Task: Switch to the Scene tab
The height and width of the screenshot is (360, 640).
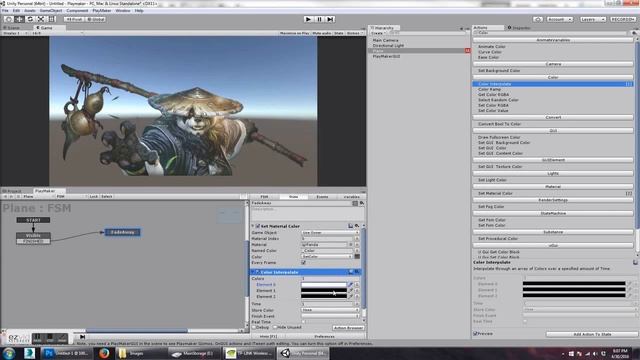Action: pyautogui.click(x=13, y=28)
